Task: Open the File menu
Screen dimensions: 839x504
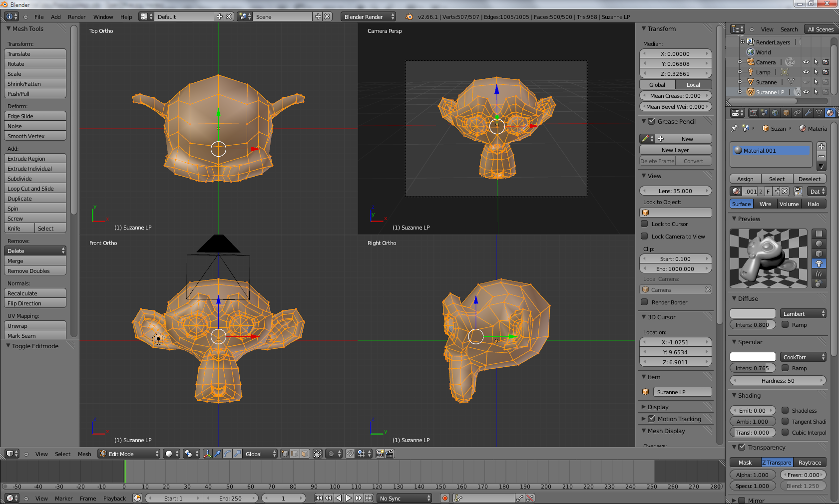Action: pyautogui.click(x=39, y=16)
